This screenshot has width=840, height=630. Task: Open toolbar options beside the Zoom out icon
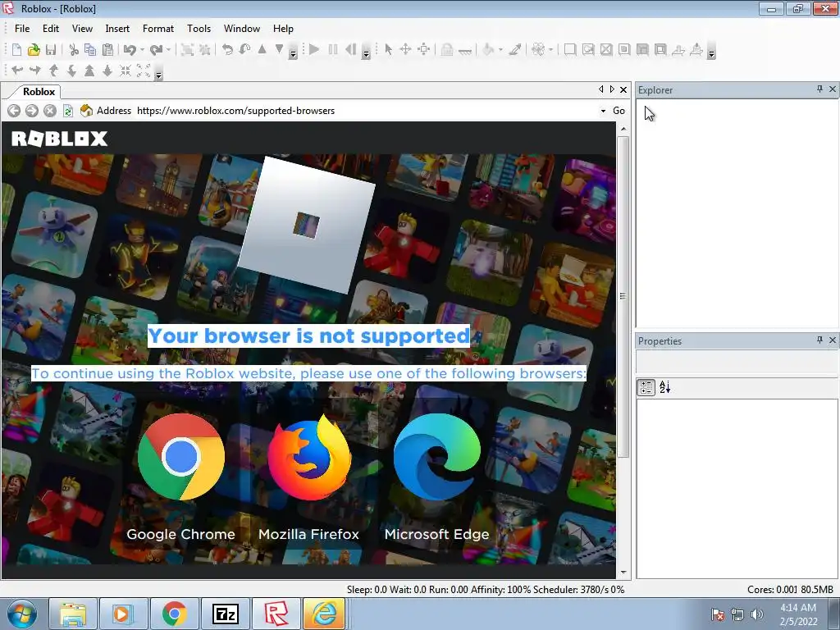pyautogui.click(x=158, y=75)
